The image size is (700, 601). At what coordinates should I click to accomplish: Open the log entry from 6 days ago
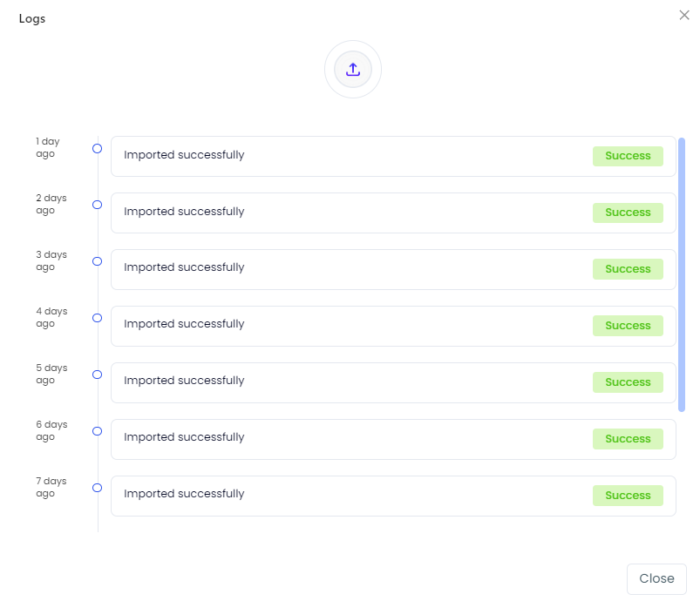(x=393, y=440)
